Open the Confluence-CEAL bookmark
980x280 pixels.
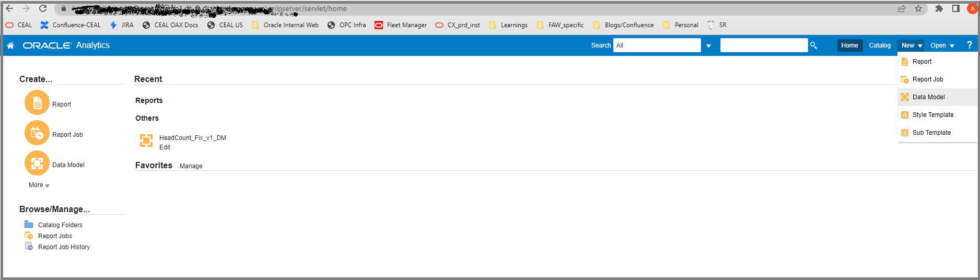(71, 25)
